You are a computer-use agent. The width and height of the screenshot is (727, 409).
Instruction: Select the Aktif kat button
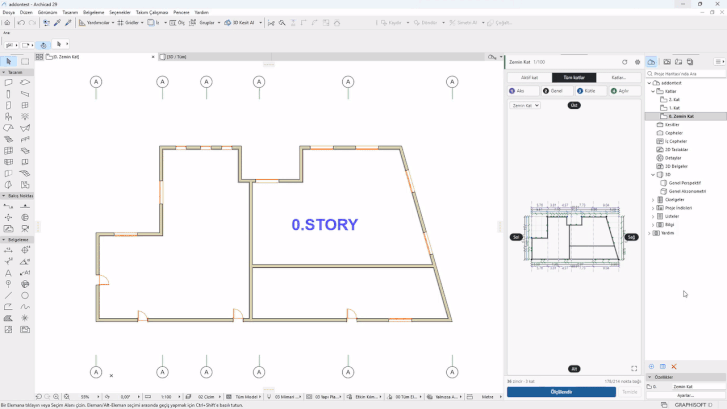[529, 77]
